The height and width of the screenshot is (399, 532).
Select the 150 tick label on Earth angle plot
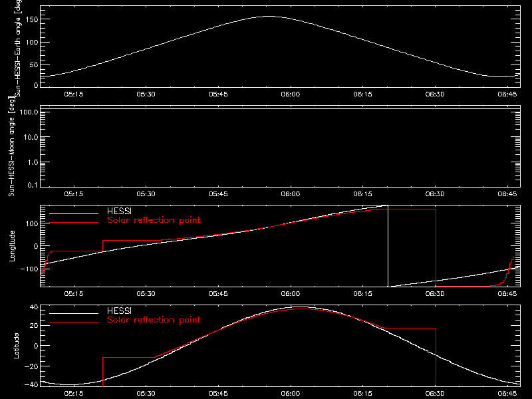tap(32, 19)
